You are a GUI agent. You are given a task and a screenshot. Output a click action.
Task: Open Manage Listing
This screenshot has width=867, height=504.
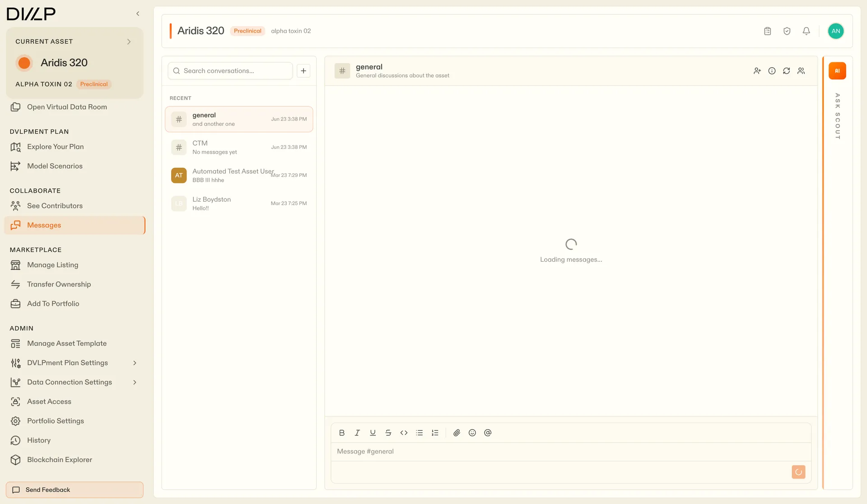click(x=52, y=265)
